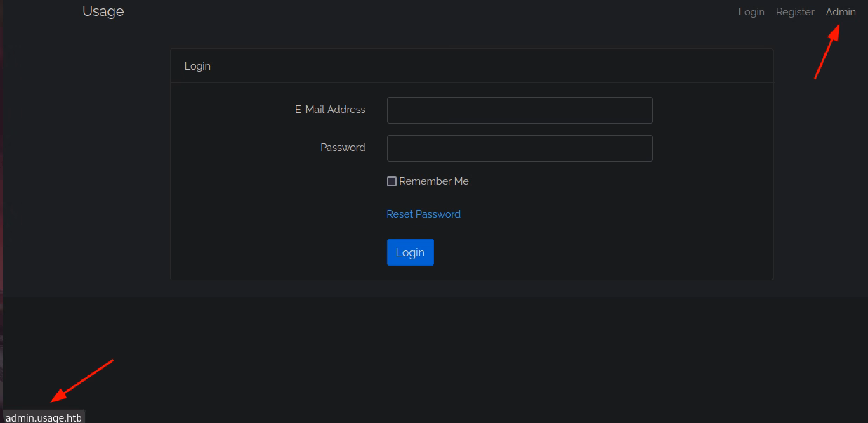Click the 'Remember Me' label text
868x423 pixels.
(434, 181)
